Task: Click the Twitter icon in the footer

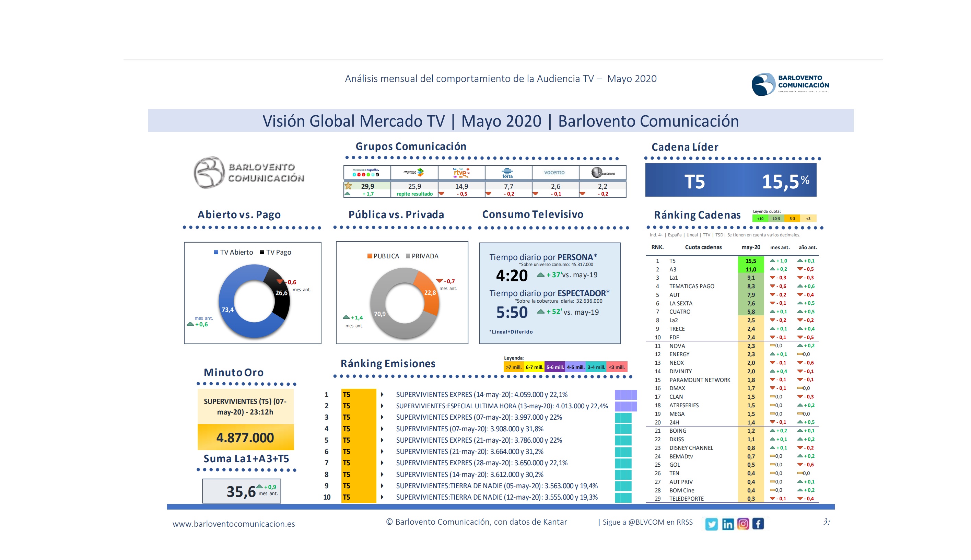Action: (711, 524)
